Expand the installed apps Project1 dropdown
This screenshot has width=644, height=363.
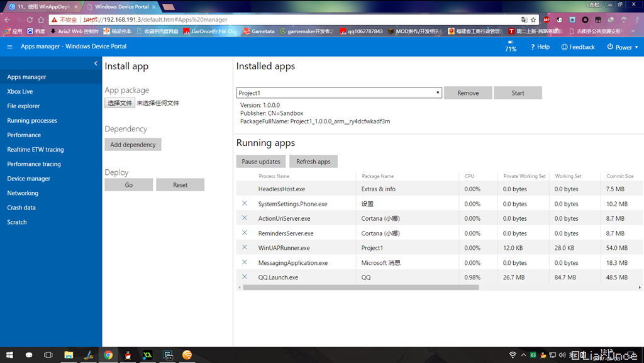[339, 93]
